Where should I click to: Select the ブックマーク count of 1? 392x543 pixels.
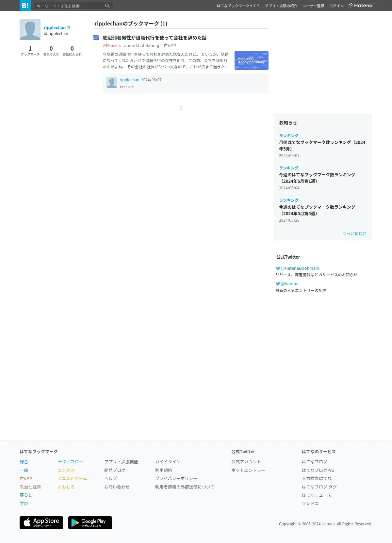coord(30,51)
